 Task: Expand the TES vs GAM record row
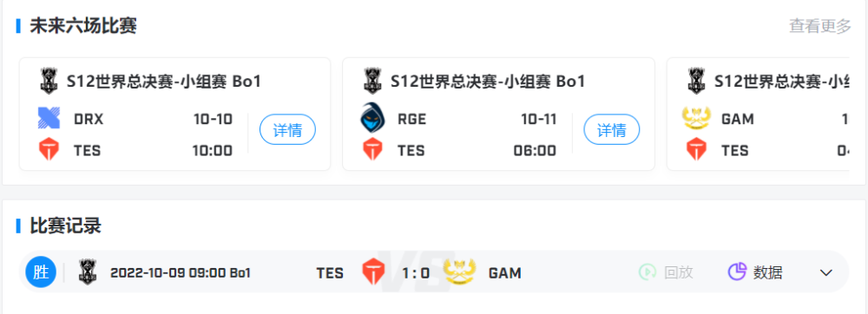(826, 272)
